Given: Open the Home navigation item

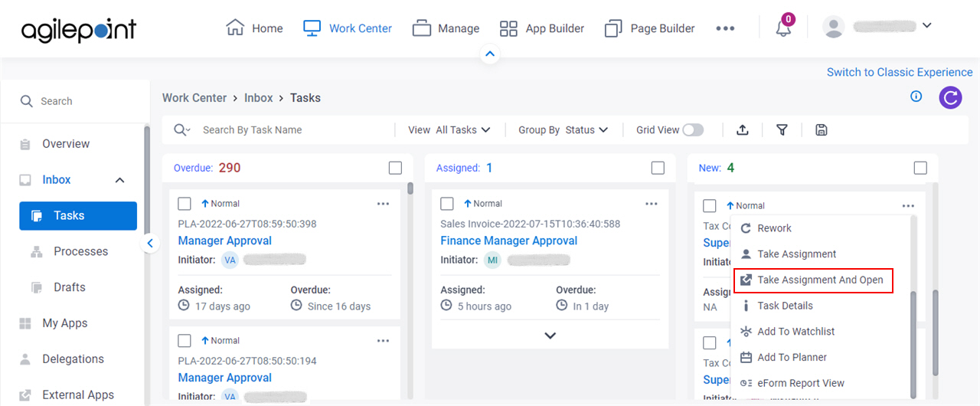Looking at the screenshot, I should click(254, 28).
